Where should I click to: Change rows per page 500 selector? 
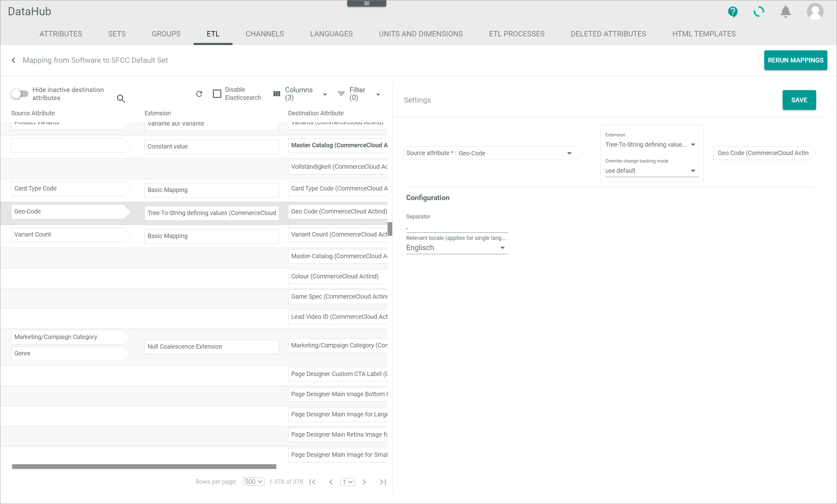pos(253,482)
